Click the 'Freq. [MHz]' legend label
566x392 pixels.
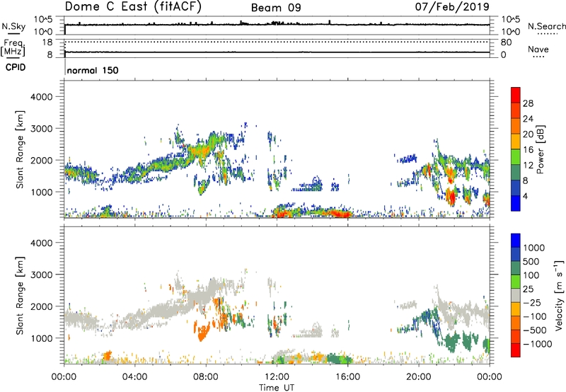tap(13, 47)
